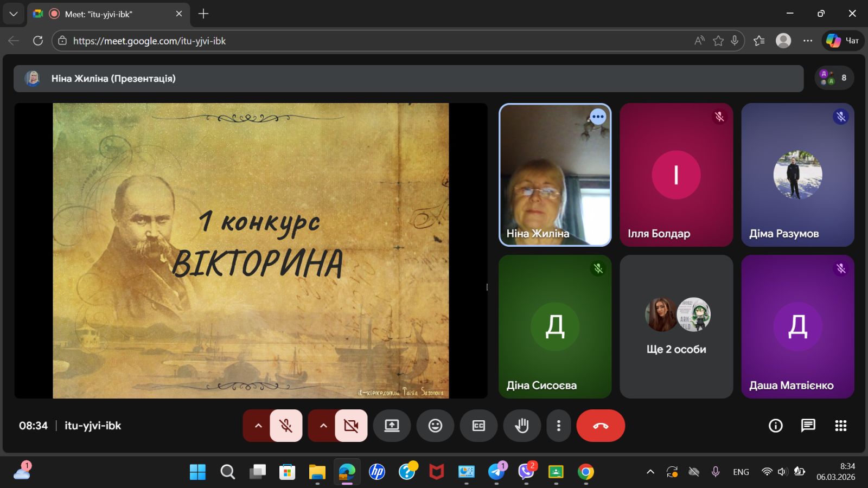This screenshot has height=488, width=868.
Task: Open meeting details info icon
Action: pos(776,426)
